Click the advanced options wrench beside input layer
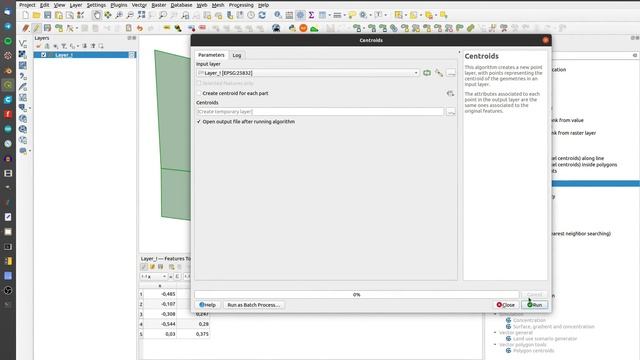 click(439, 73)
